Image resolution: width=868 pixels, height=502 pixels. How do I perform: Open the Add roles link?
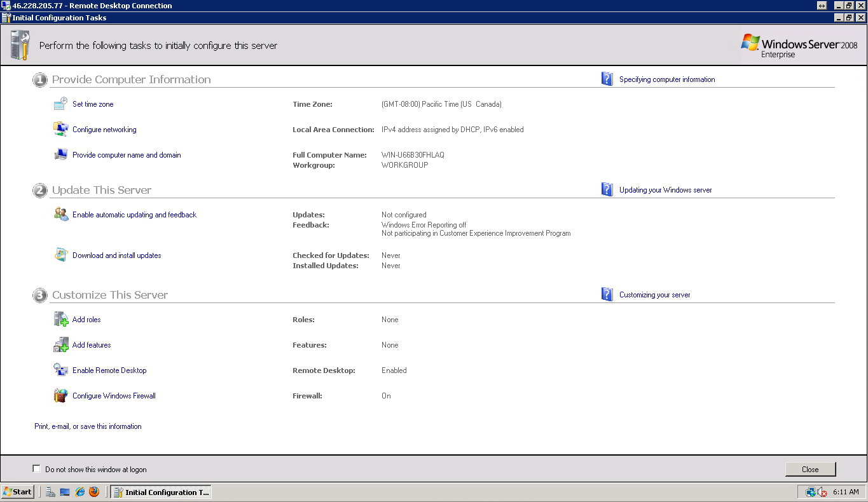tap(86, 320)
